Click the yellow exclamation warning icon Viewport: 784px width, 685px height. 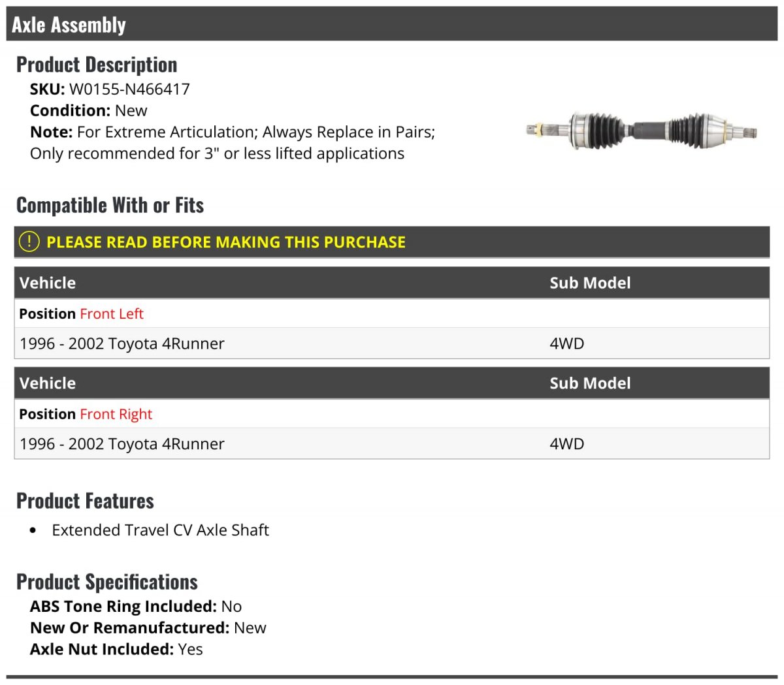pos(29,242)
